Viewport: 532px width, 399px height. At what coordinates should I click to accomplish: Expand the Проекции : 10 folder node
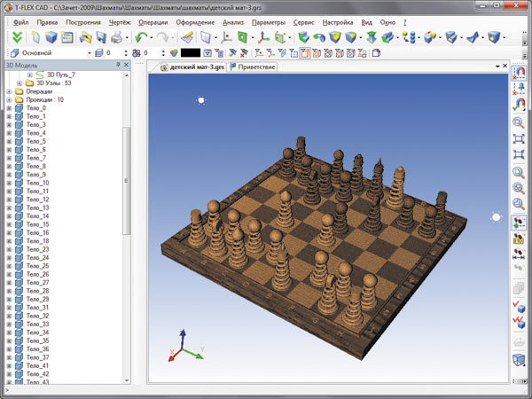[x=9, y=99]
